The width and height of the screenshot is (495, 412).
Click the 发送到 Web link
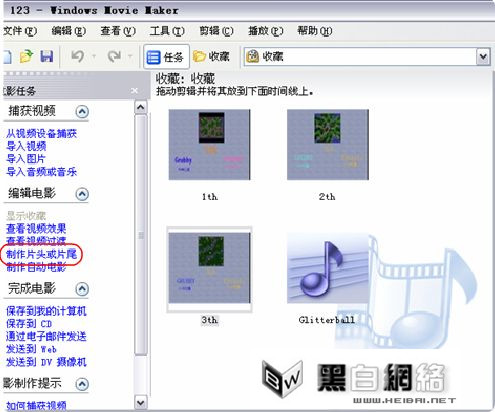pos(31,349)
